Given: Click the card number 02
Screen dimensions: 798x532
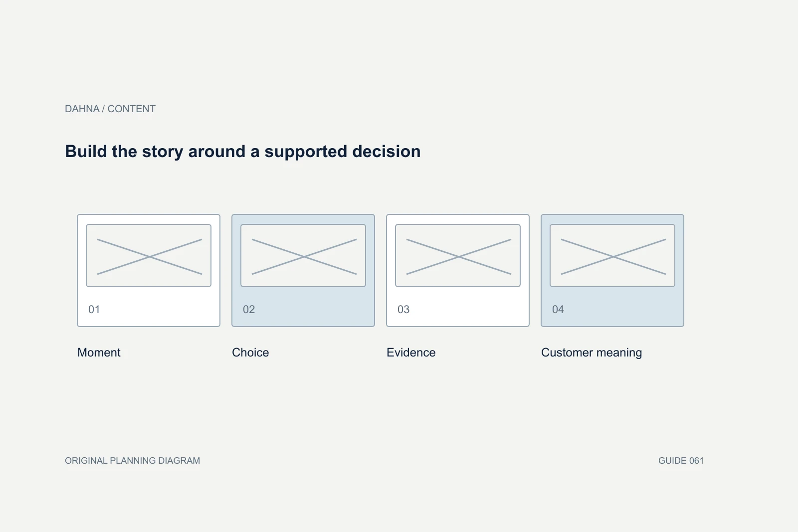Looking at the screenshot, I should click(249, 309).
